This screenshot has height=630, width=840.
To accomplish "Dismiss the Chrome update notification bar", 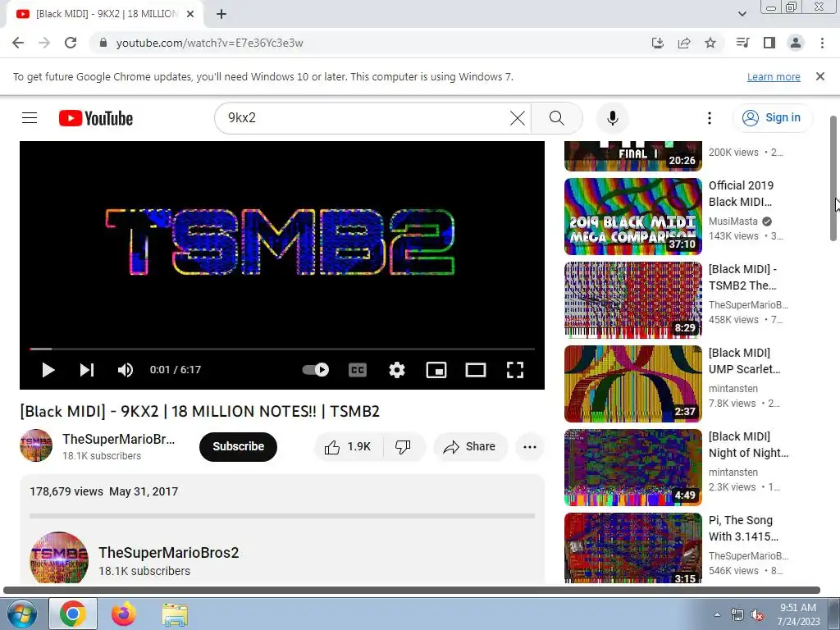I will (819, 76).
